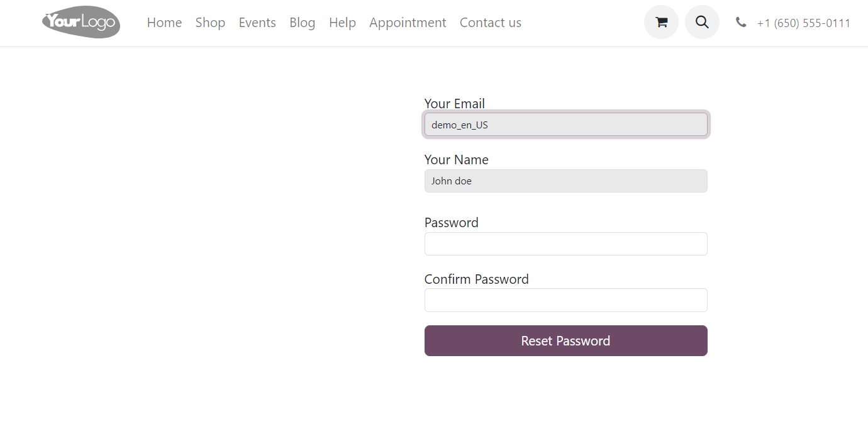
Task: Open the shopping cart icon
Action: (661, 23)
